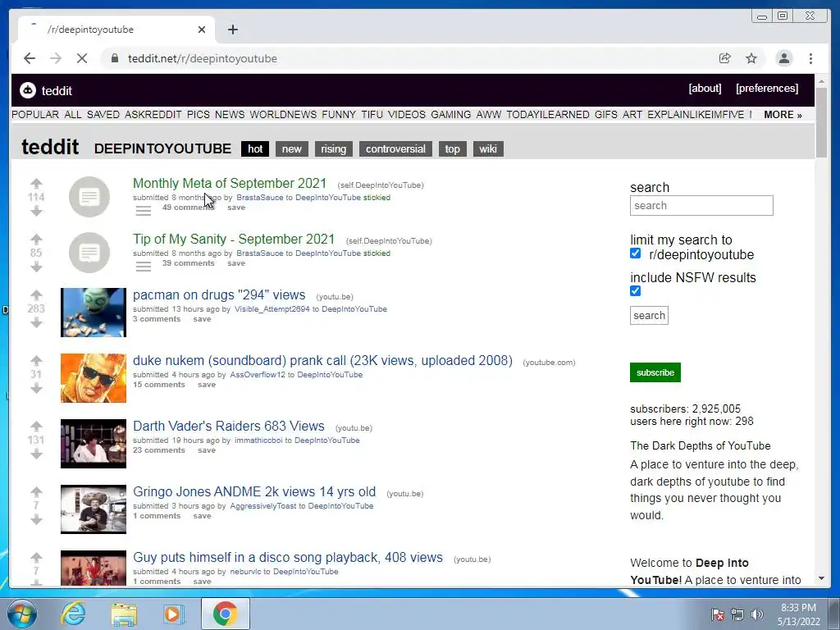Screen dimensions: 840x630
Task: Go back with the browser back arrow
Action: click(x=30, y=58)
